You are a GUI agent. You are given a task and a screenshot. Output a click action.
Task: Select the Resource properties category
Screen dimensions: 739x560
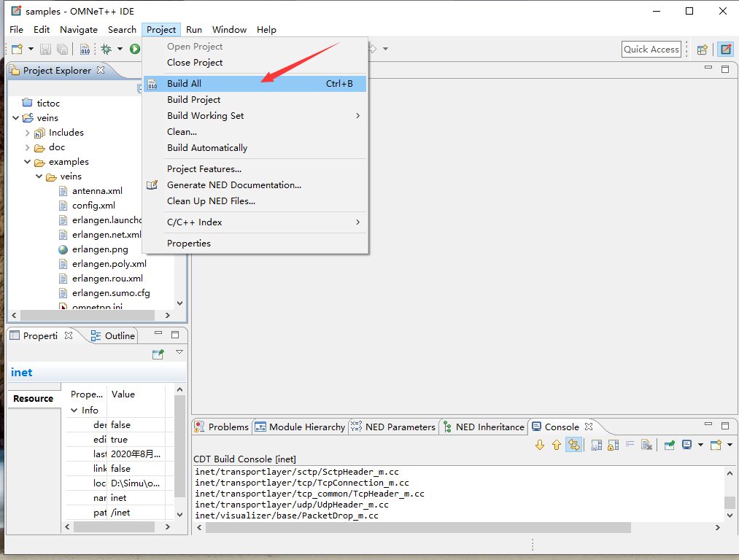[34, 398]
